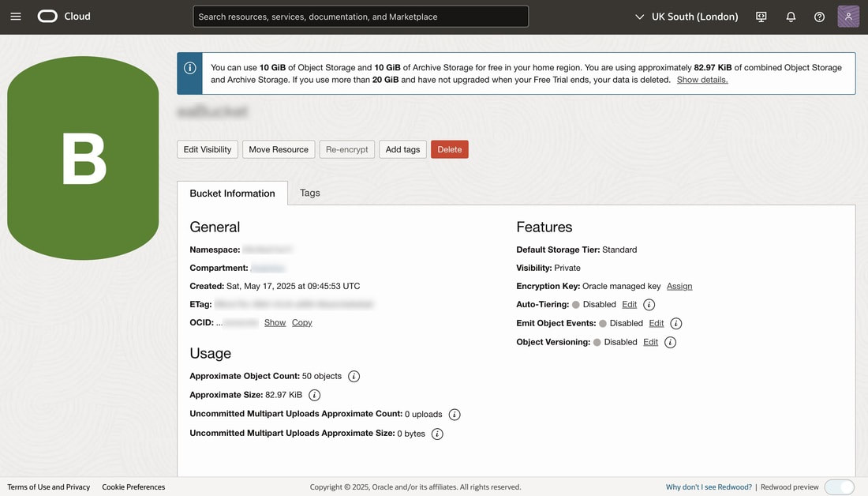Show info for Approximate Object Count
The width and height of the screenshot is (868, 496).
354,376
